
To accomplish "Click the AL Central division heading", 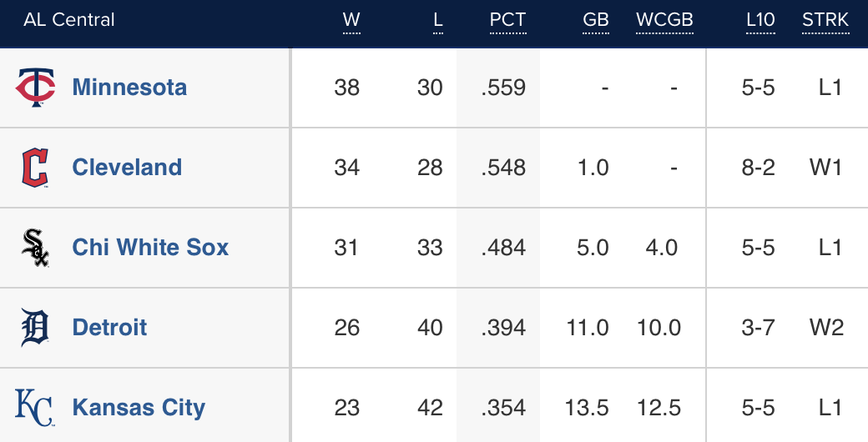I will coord(69,20).
